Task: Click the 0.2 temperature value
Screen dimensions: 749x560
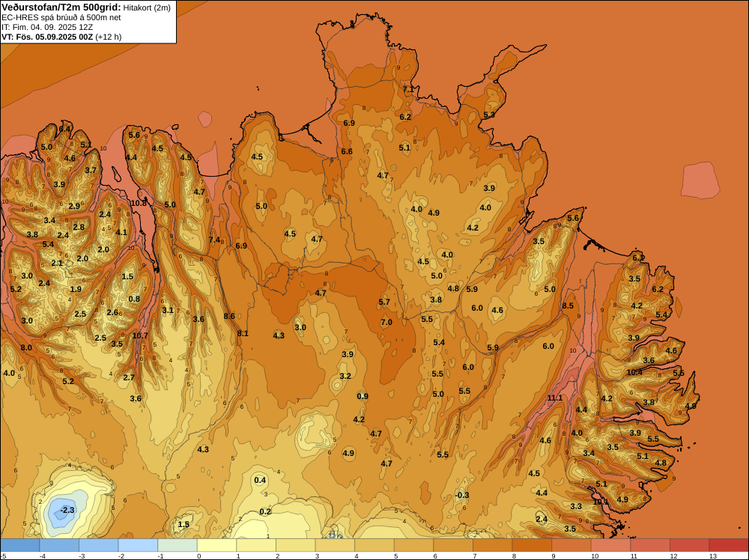Action: [x=265, y=511]
